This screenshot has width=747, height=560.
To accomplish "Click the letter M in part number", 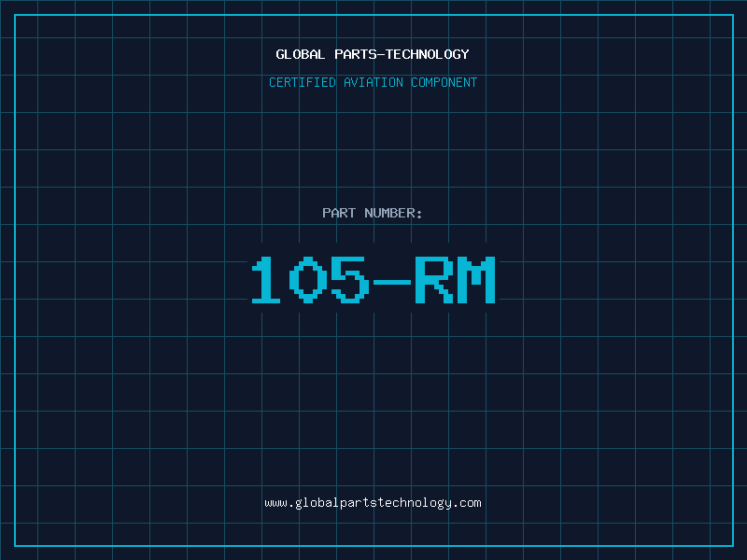I will [475, 280].
